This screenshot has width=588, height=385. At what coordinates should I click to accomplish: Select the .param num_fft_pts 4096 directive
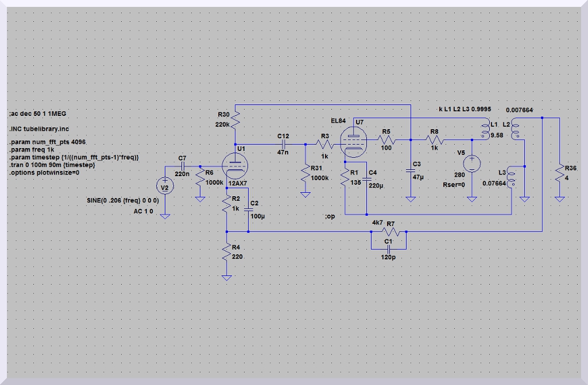(x=48, y=142)
